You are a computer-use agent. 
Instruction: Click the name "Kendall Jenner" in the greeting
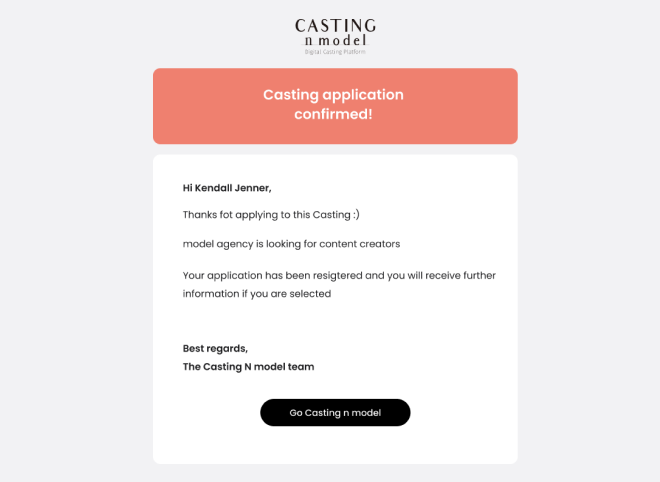click(x=233, y=187)
